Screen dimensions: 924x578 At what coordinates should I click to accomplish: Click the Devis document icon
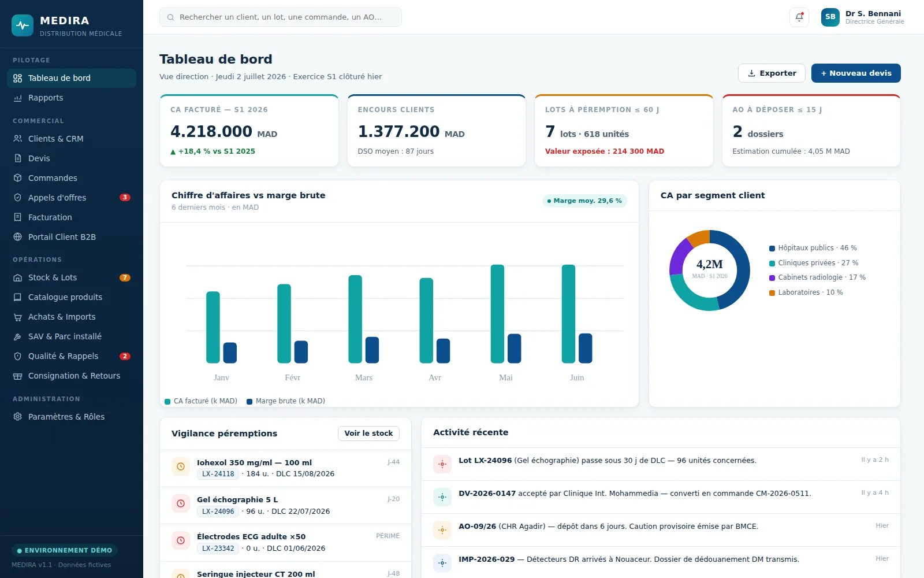click(18, 158)
